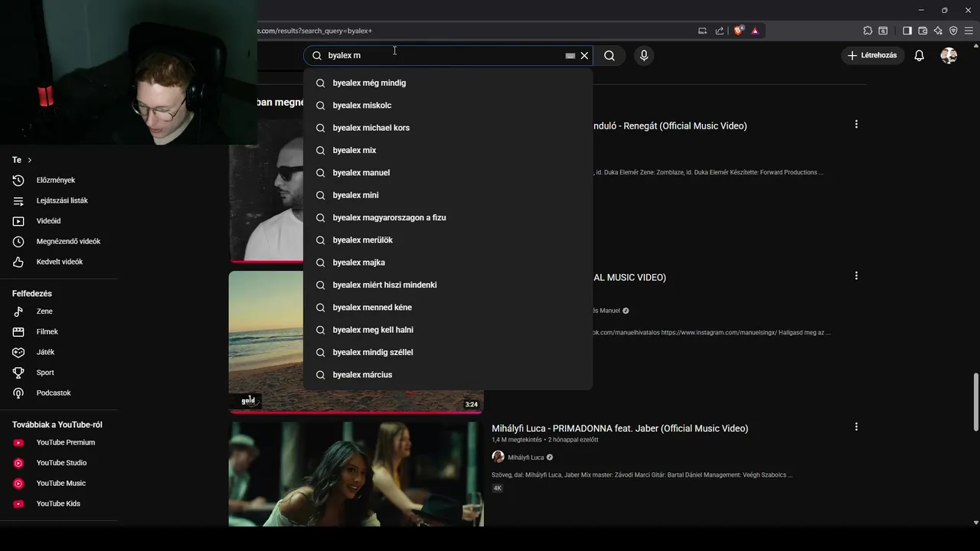This screenshot has height=551, width=980.
Task: Open the Mihályfi Luca channel name
Action: point(526,458)
